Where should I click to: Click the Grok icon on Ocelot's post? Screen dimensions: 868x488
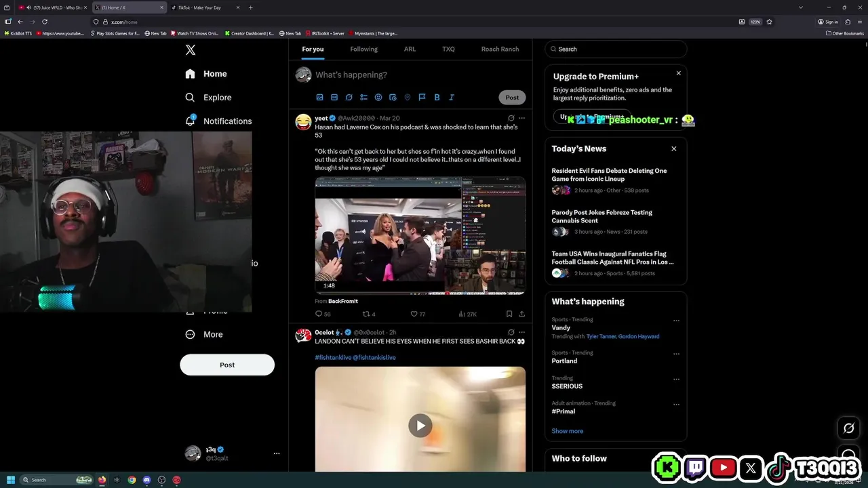[511, 332]
